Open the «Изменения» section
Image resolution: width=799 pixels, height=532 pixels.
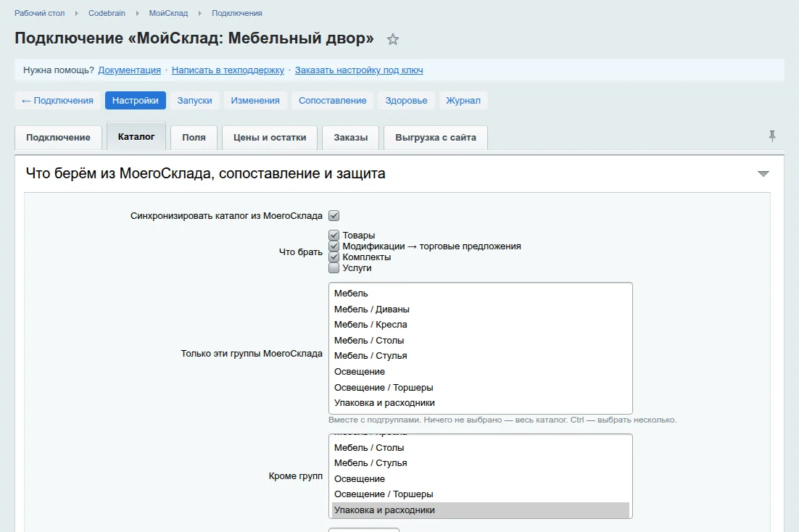(255, 101)
